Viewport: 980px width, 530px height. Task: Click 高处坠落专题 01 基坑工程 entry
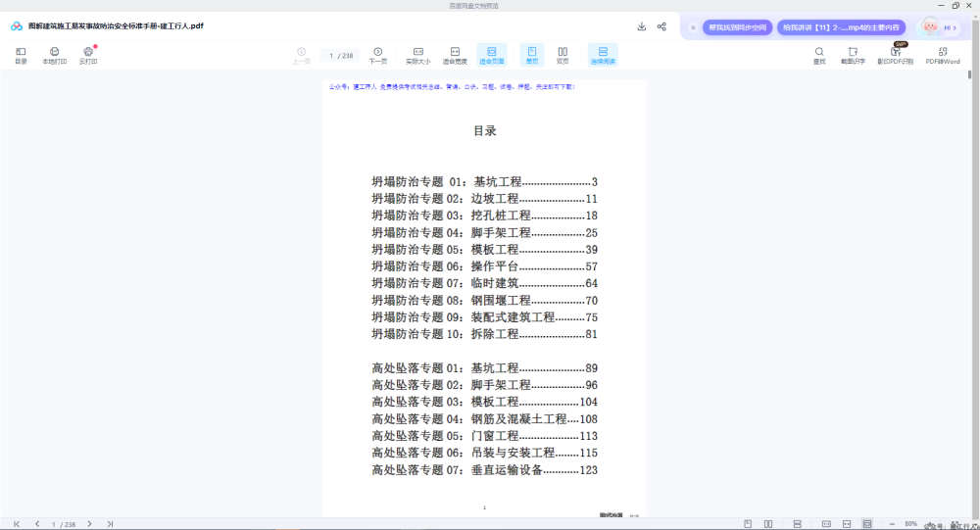pyautogui.click(x=484, y=368)
